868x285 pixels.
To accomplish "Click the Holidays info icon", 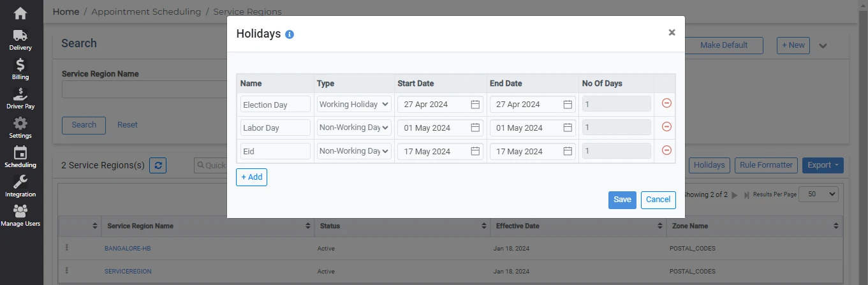I will pos(290,34).
